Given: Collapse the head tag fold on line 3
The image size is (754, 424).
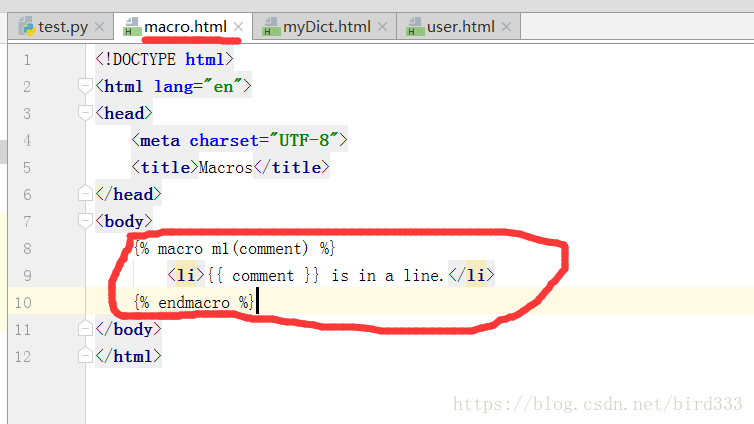Looking at the screenshot, I should [85, 113].
